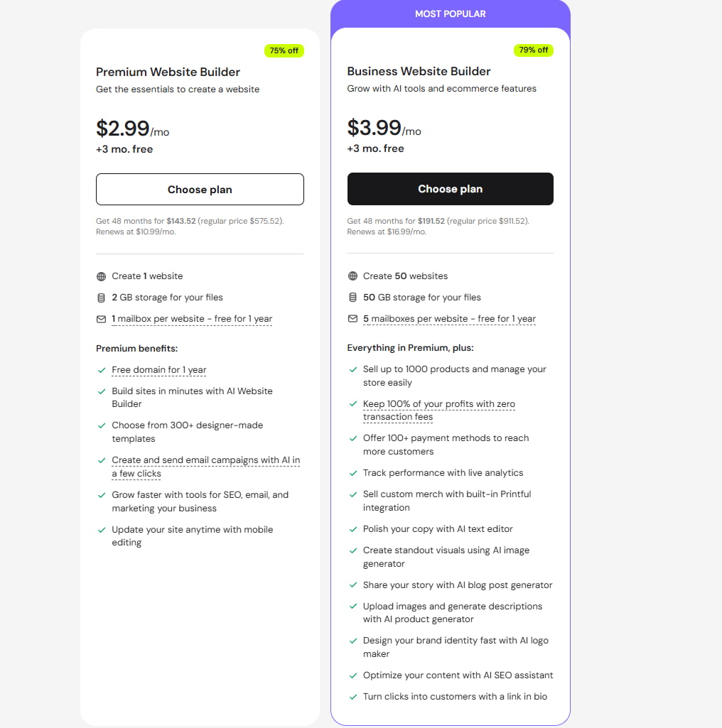Click checkmark next to Free domain

[x=101, y=370]
